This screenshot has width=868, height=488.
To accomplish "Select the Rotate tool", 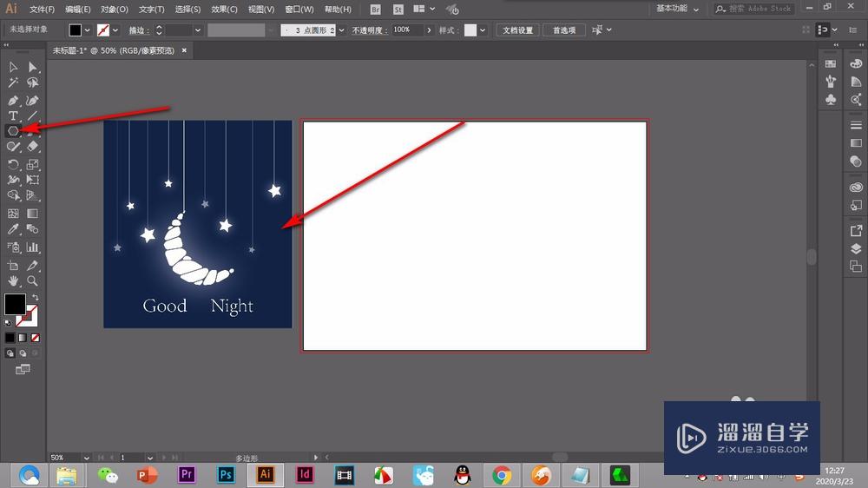I will pos(13,164).
